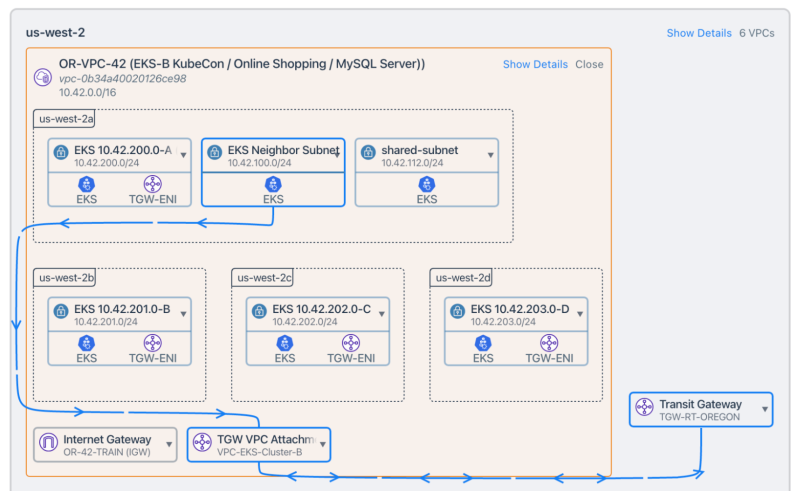Click the 6 VPCs count label
800x491 pixels.
click(757, 33)
